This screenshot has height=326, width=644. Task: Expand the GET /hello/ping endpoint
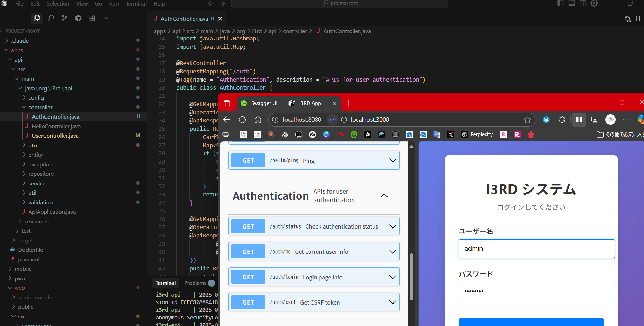click(314, 160)
